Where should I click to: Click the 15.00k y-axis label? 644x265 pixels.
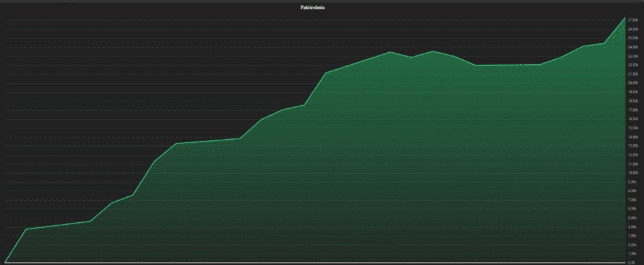(x=633, y=128)
